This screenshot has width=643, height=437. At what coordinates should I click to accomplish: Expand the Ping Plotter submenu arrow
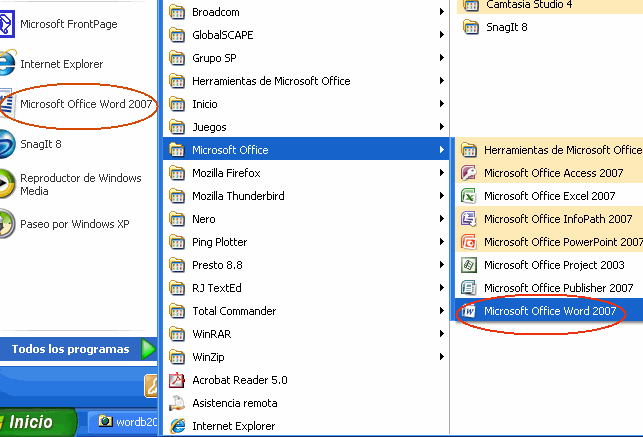point(441,242)
